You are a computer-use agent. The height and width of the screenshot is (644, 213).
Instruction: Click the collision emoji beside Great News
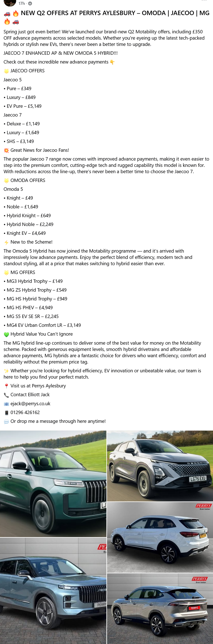[x=6, y=150]
